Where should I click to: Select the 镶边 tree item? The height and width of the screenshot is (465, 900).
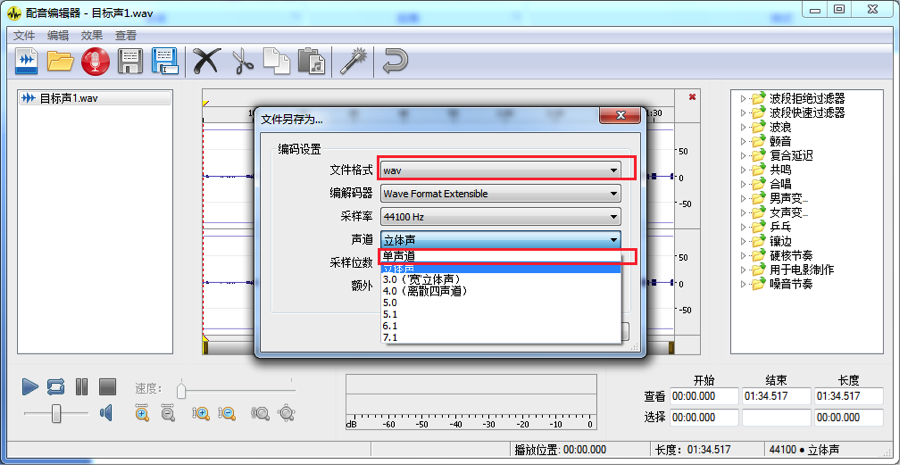click(780, 241)
